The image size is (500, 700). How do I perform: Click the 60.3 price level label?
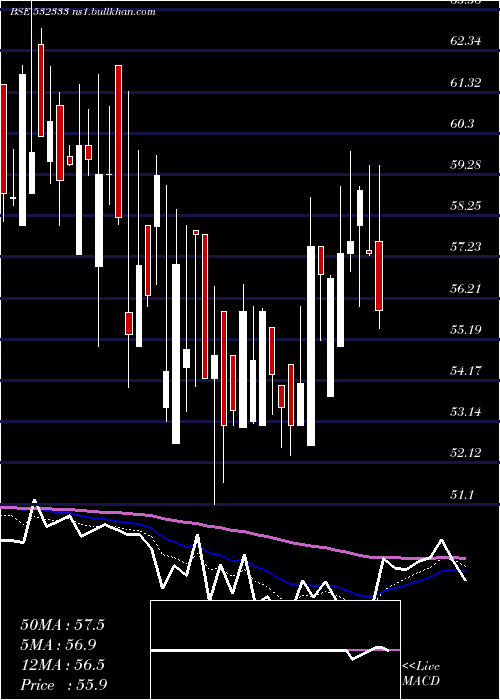[462, 123]
